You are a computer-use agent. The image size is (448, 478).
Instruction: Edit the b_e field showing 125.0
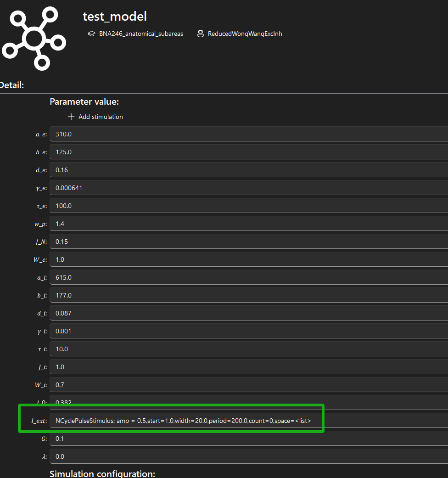[x=249, y=152]
